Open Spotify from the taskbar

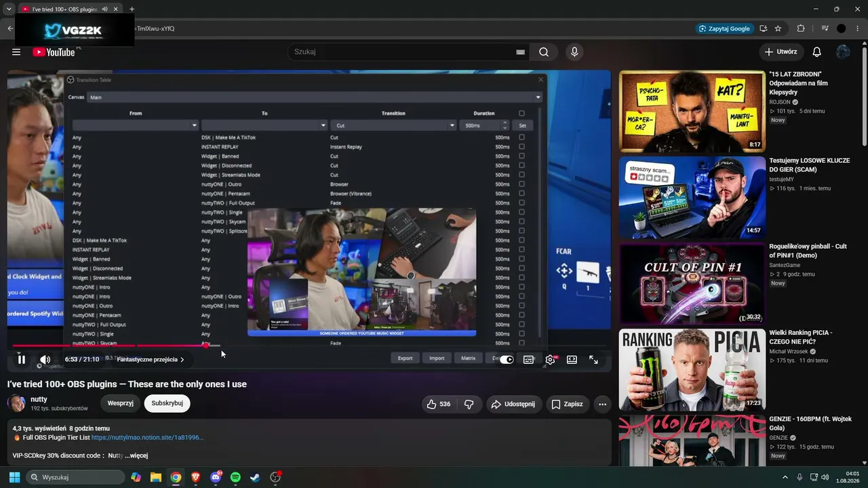[x=235, y=477]
